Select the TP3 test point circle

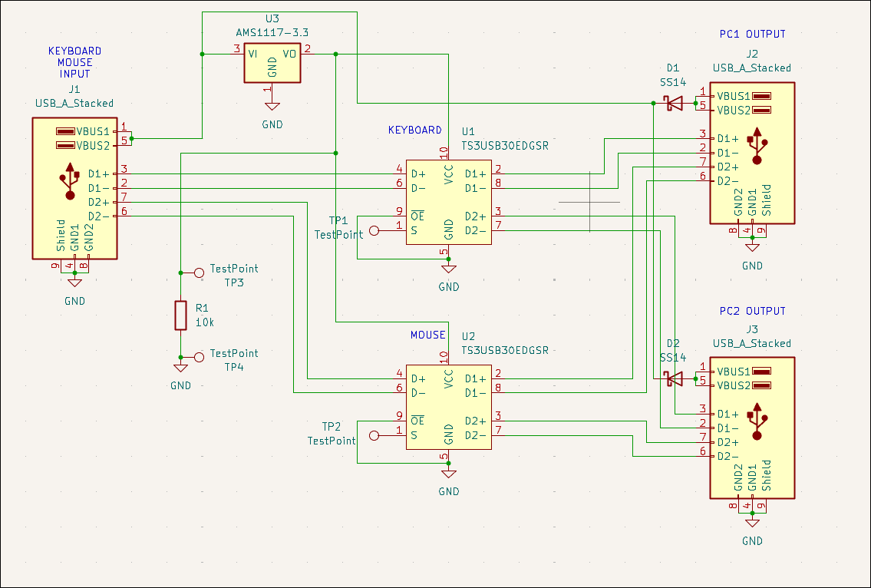tap(199, 273)
